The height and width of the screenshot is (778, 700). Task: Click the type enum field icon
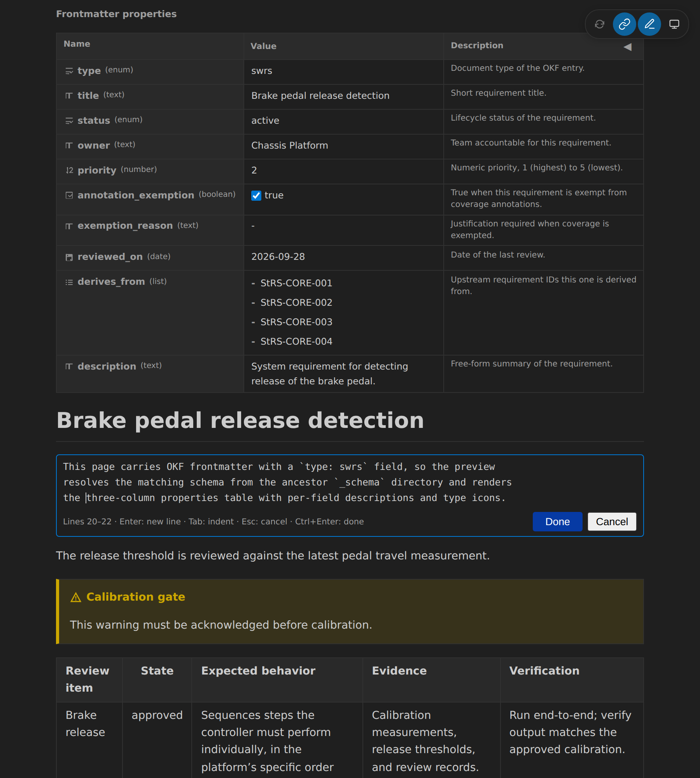coord(69,71)
